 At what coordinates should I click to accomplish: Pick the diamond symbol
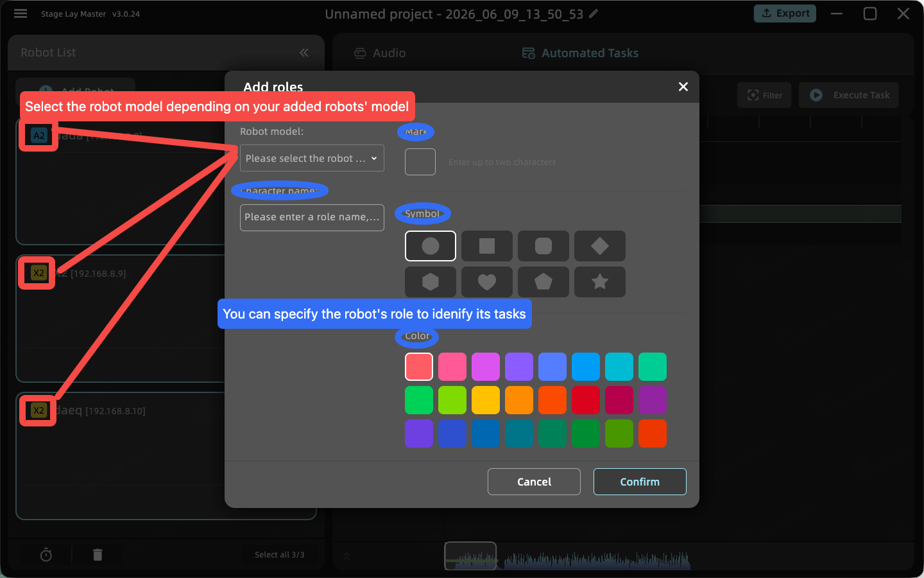(x=600, y=246)
